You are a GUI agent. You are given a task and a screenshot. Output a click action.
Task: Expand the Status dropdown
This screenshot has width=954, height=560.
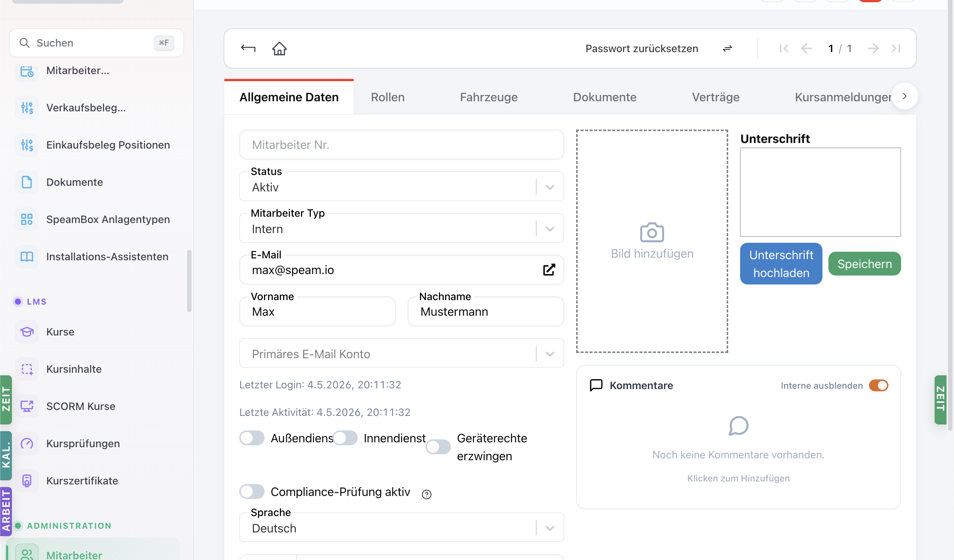pyautogui.click(x=550, y=187)
